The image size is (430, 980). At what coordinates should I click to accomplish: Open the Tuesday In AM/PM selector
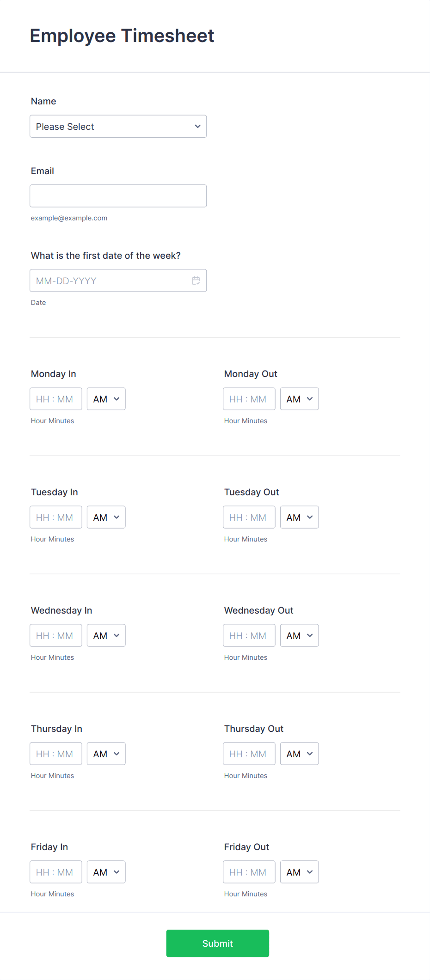(x=106, y=517)
